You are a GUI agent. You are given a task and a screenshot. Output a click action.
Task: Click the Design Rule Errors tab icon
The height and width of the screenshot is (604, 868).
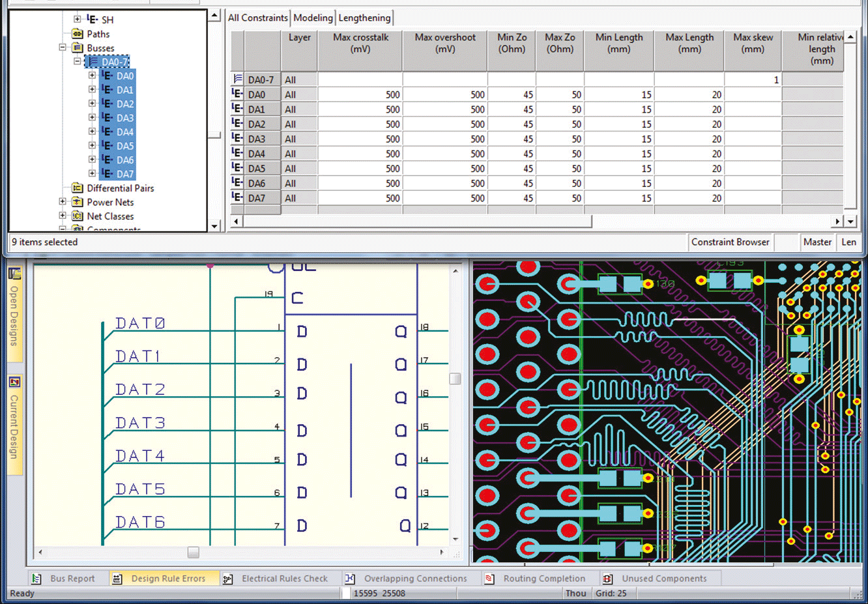[x=117, y=579]
